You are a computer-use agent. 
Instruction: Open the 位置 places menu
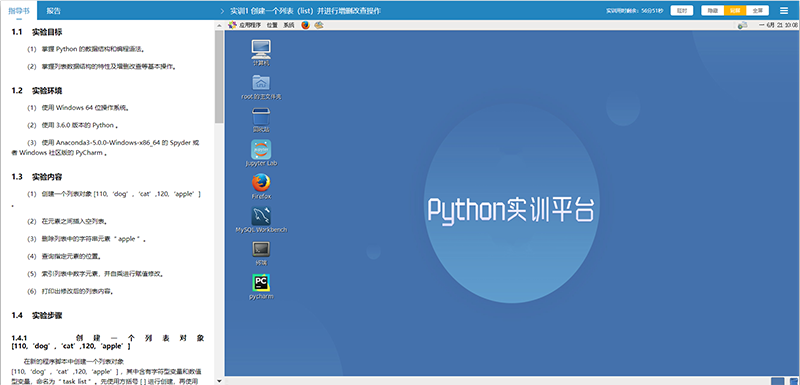272,24
